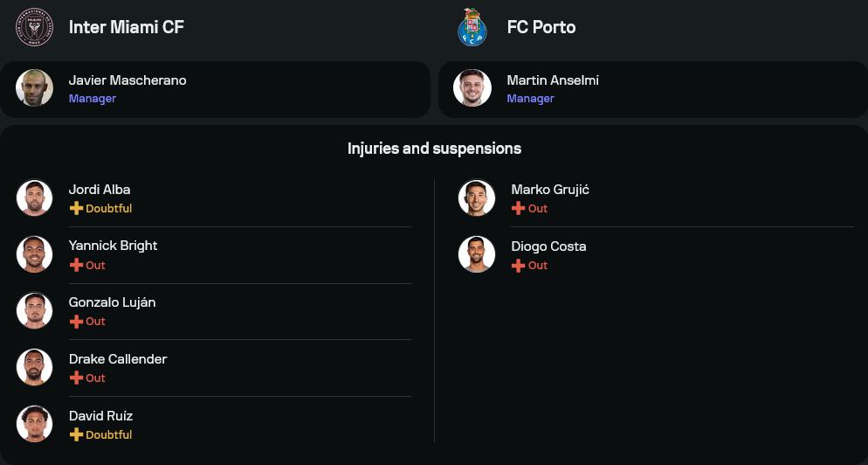This screenshot has height=465, width=868.
Task: Open the FC Porto team name link
Action: point(541,27)
